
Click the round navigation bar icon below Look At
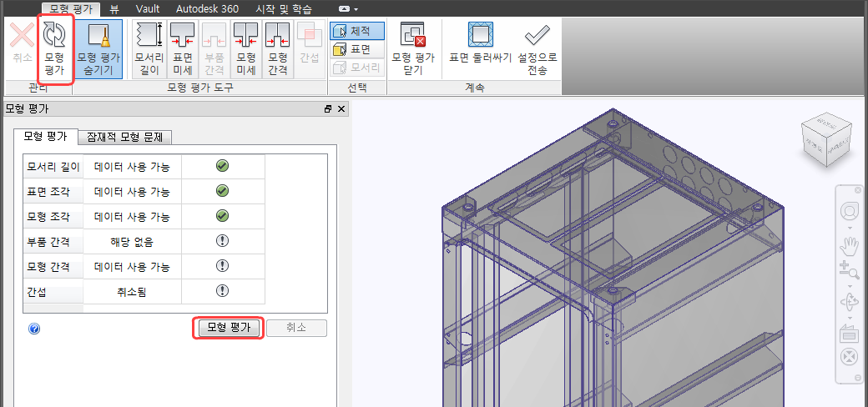(849, 357)
